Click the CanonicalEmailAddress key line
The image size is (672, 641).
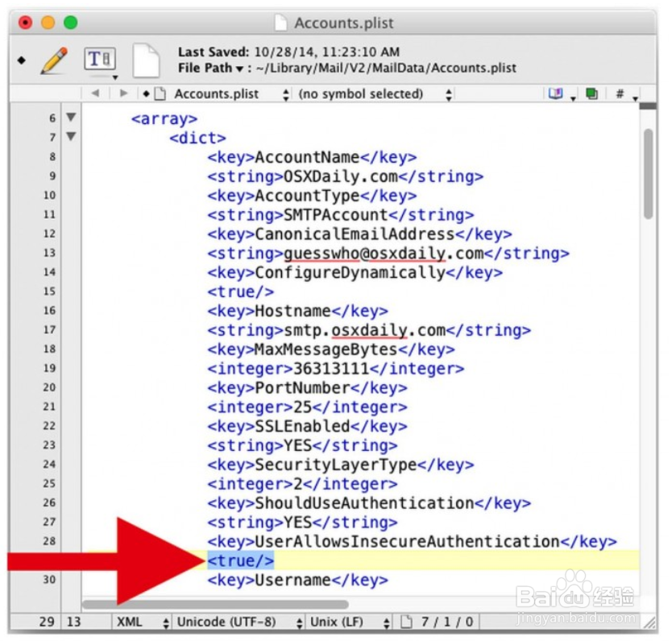point(359,234)
